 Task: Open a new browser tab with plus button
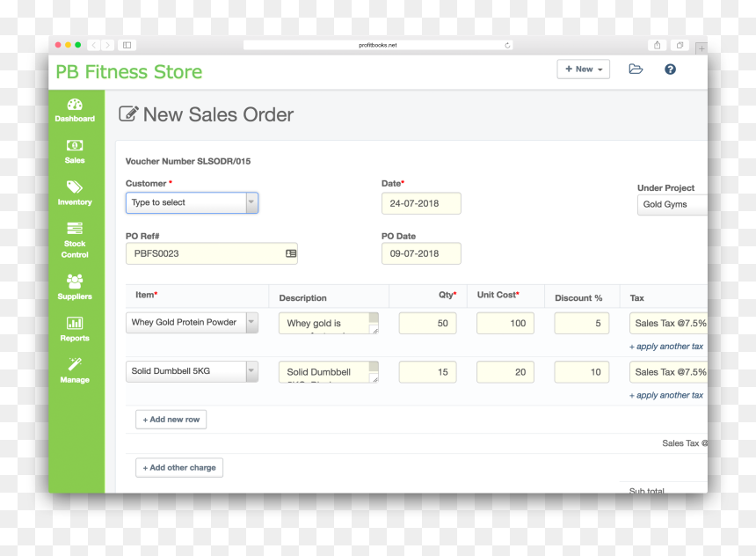(701, 48)
